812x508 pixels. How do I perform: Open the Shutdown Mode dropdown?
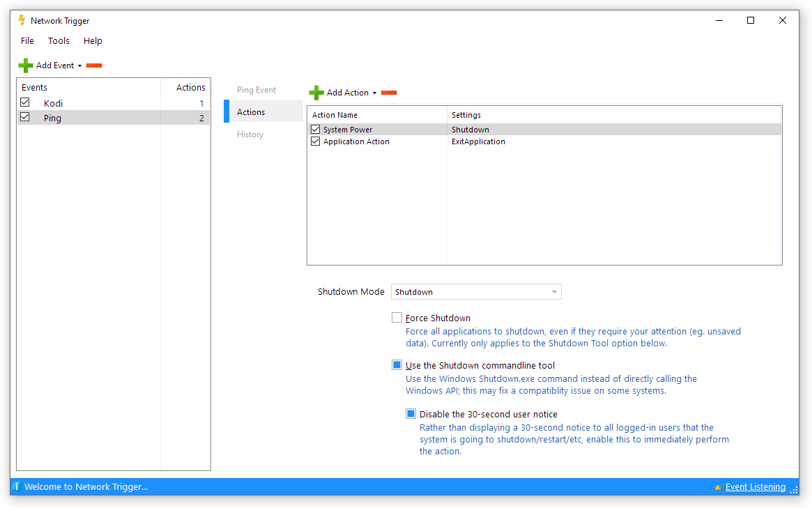(x=476, y=292)
